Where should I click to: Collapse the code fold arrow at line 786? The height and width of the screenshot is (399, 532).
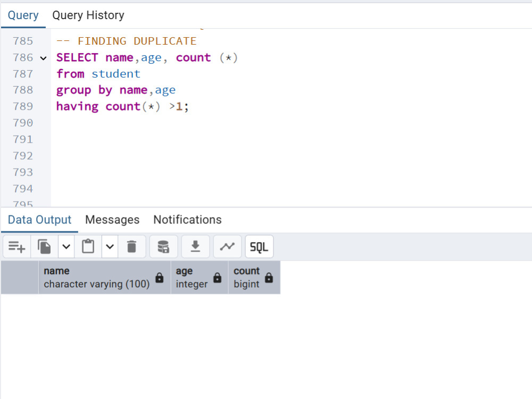click(x=43, y=58)
